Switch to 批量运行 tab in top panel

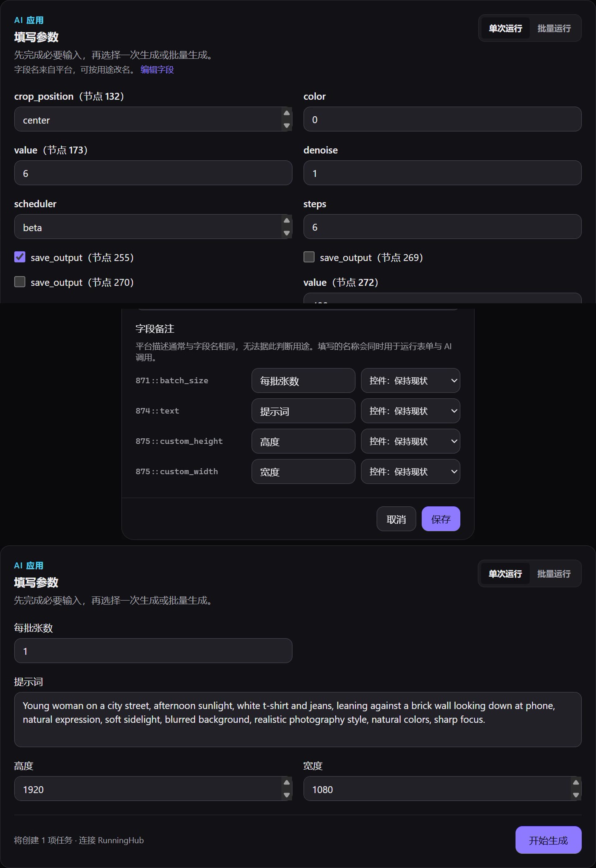point(554,29)
